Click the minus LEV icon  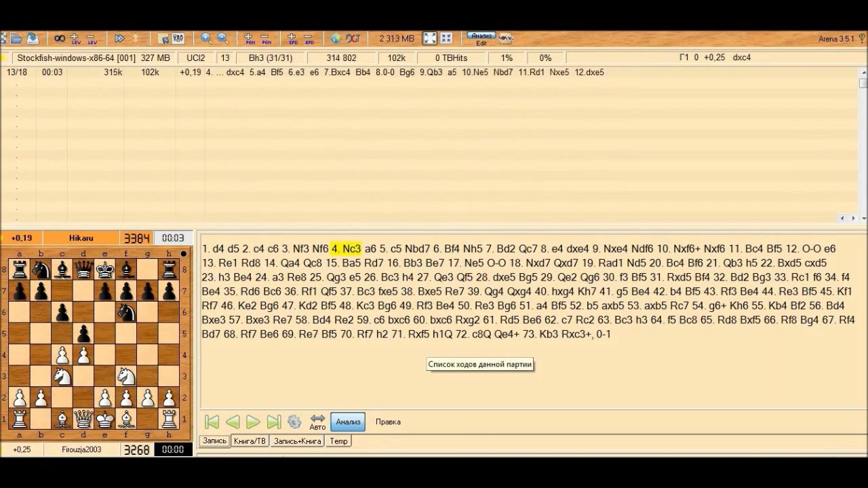(x=92, y=39)
